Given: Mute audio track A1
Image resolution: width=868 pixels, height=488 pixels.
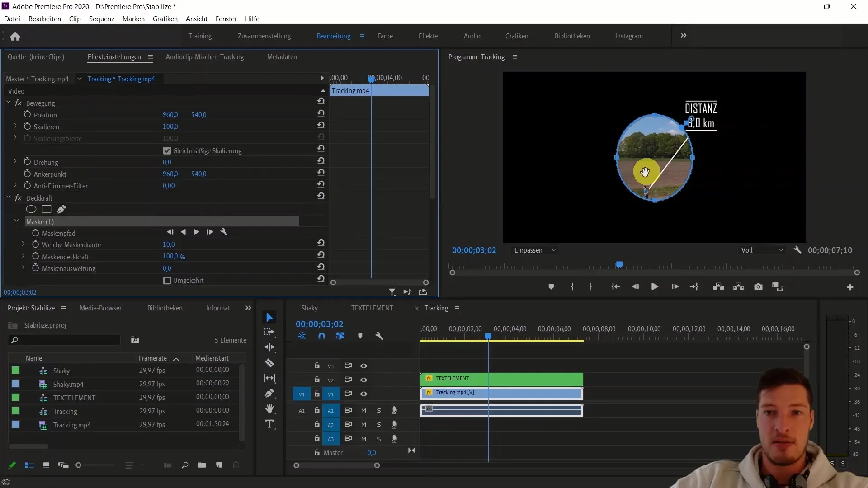Looking at the screenshot, I should [x=363, y=411].
